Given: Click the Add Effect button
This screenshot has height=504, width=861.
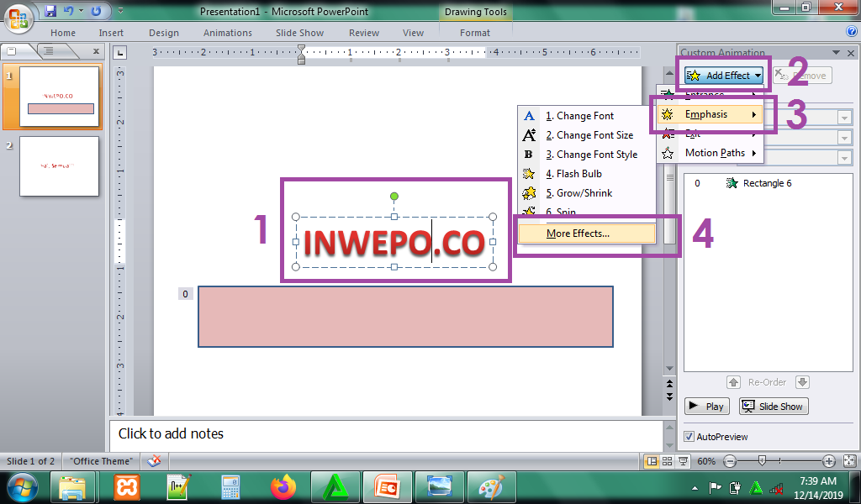Looking at the screenshot, I should 724,76.
